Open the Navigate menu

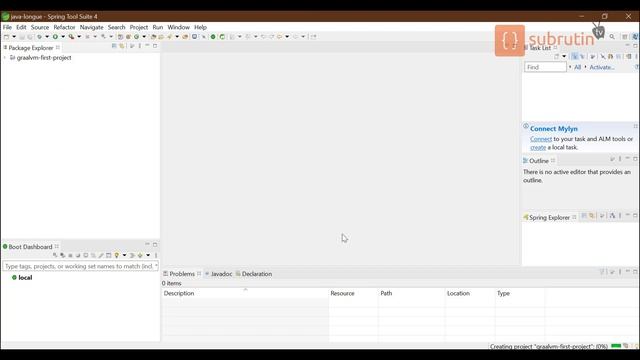coord(91,27)
